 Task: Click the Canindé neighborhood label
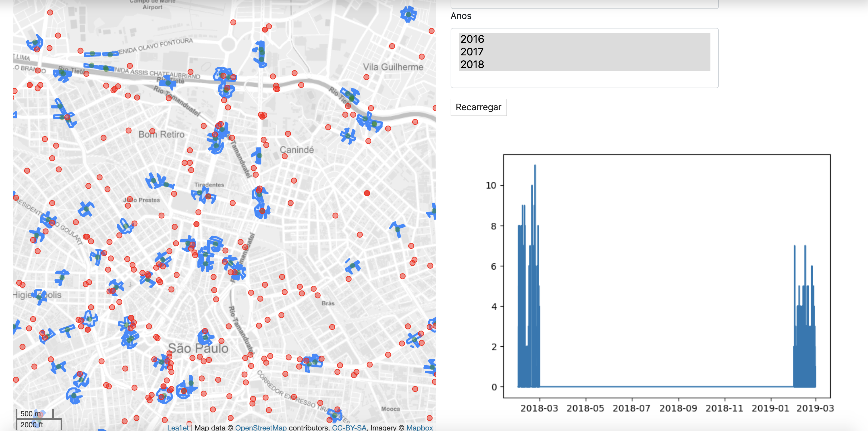(x=296, y=150)
